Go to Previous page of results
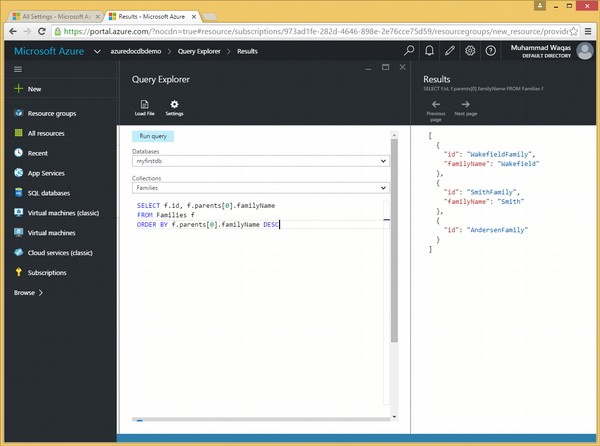600x446 pixels. pos(436,105)
